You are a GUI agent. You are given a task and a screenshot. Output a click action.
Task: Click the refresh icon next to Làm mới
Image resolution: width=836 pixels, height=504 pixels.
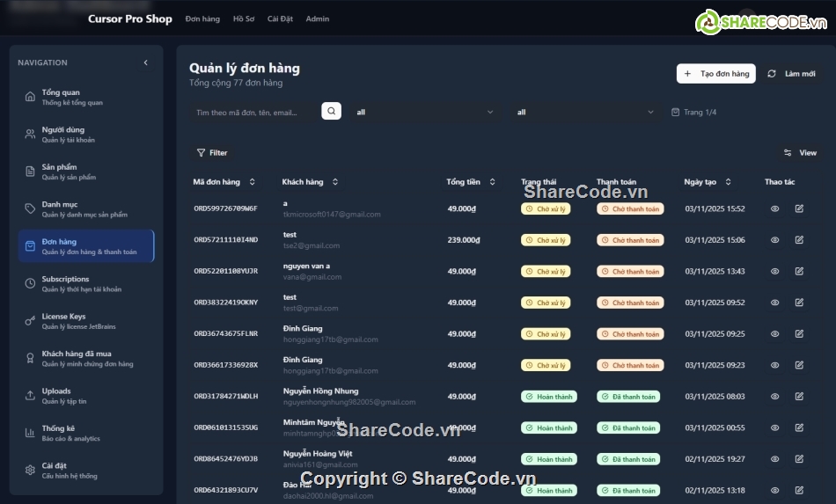(772, 74)
